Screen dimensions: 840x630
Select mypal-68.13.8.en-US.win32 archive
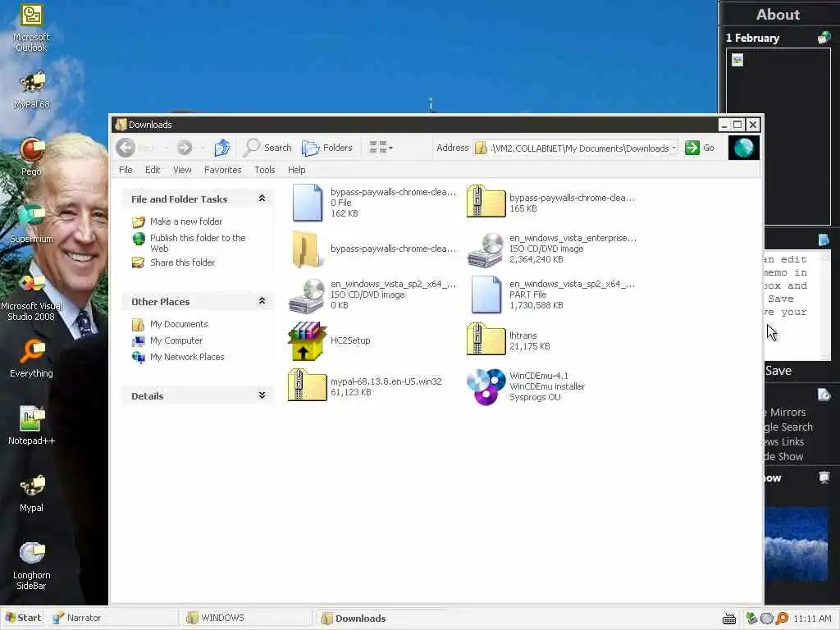tap(365, 386)
